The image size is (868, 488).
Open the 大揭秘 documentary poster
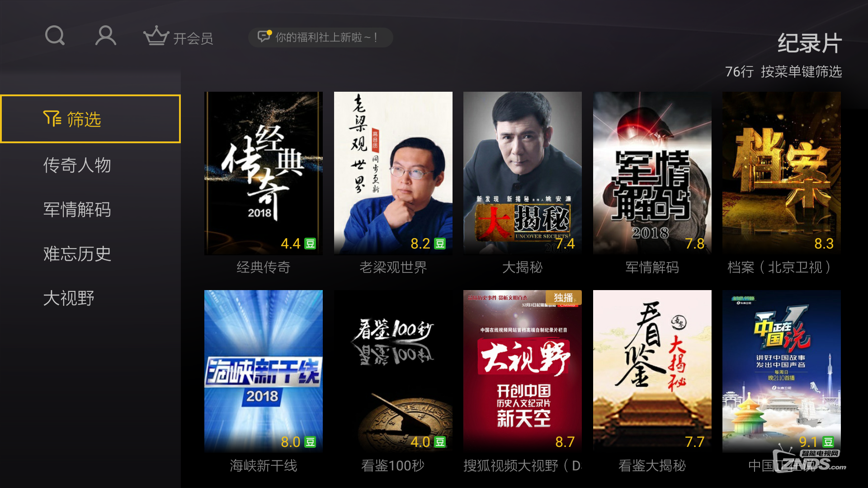(523, 173)
